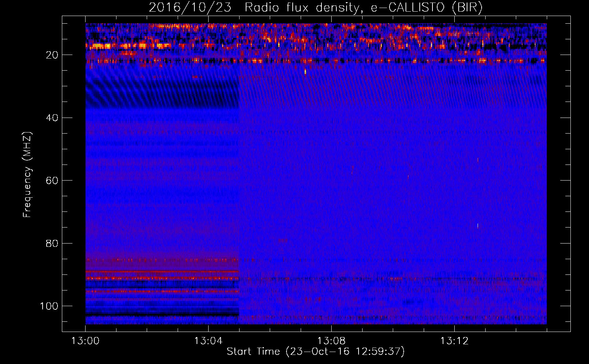
Task: Click the 80 frequency tick label
Action: click(x=52, y=243)
